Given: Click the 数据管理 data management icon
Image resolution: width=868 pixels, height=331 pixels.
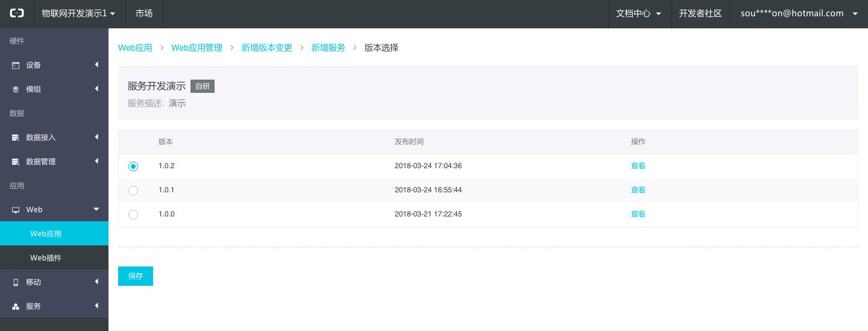Looking at the screenshot, I should point(16,162).
